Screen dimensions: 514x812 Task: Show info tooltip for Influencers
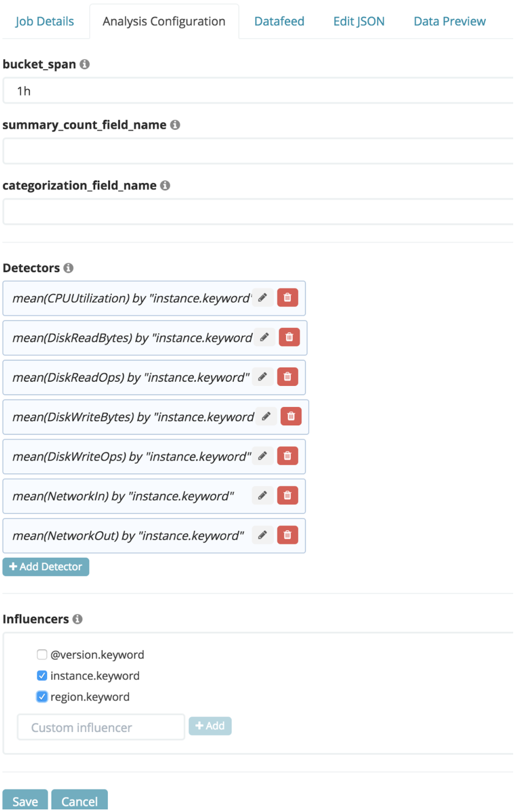click(x=78, y=620)
